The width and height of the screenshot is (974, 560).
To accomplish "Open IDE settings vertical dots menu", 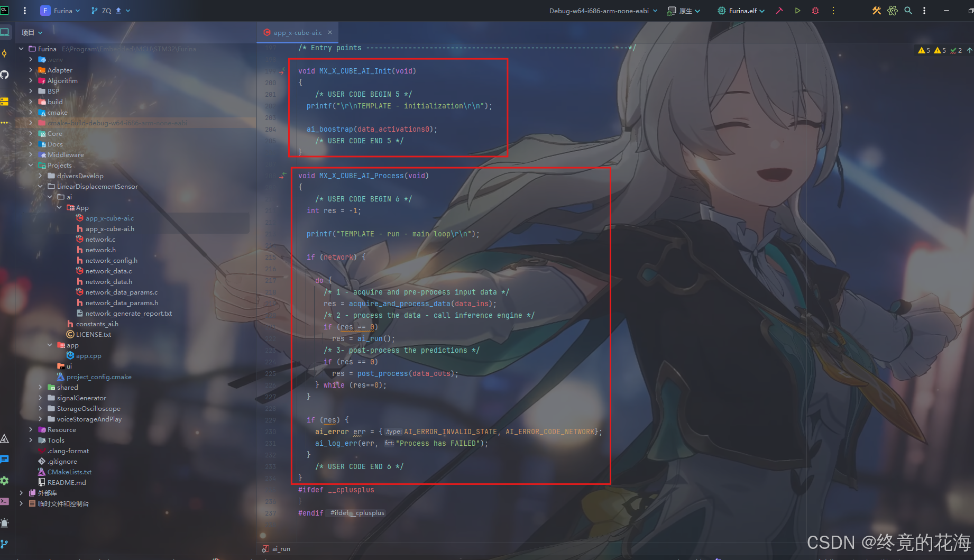I will coord(924,11).
